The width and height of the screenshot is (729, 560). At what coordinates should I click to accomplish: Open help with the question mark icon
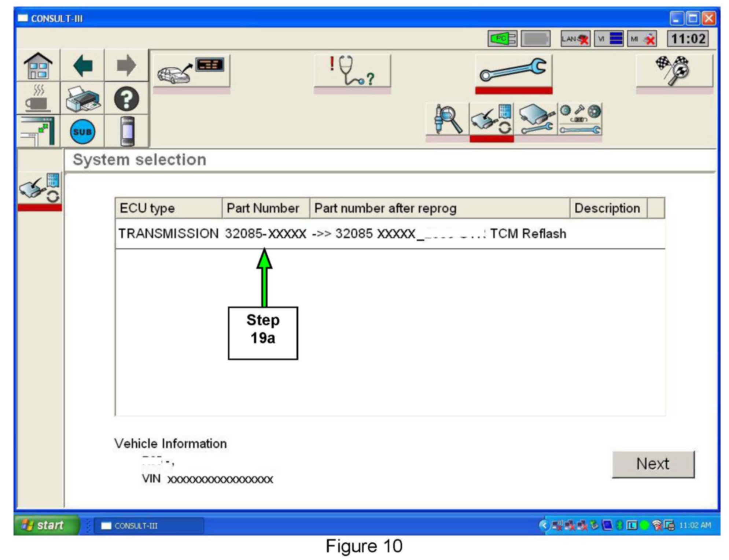click(126, 99)
